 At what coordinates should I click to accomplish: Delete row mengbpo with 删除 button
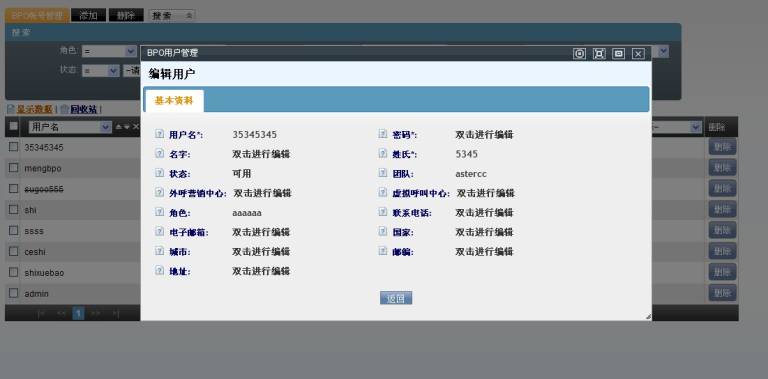[x=722, y=167]
